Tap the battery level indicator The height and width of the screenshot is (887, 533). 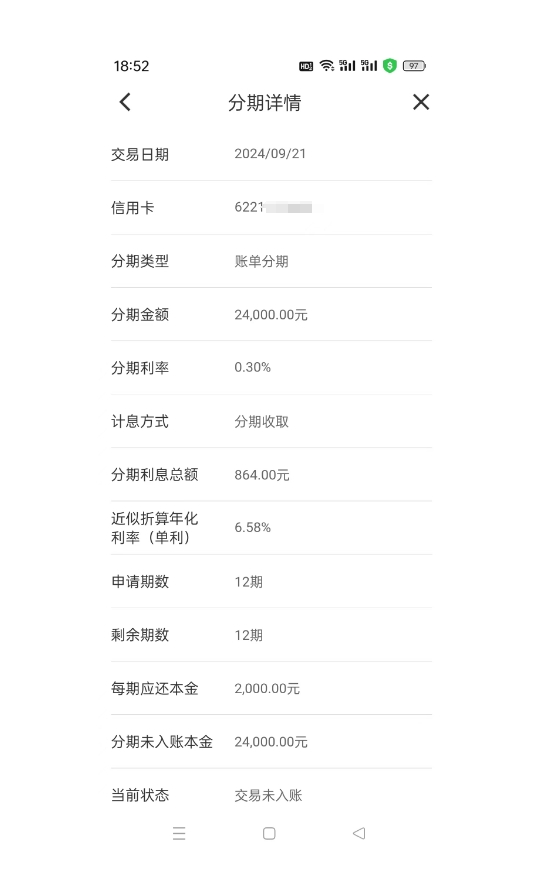click(x=414, y=66)
